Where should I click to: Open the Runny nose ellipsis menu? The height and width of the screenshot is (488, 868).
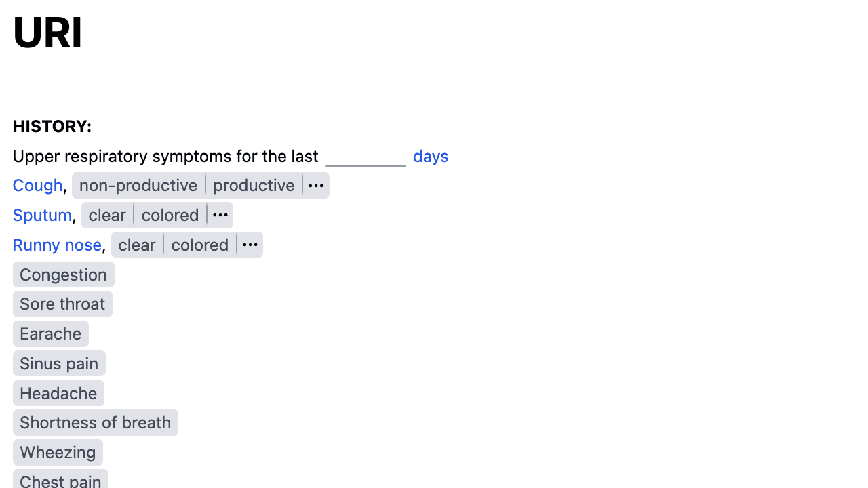(x=250, y=245)
